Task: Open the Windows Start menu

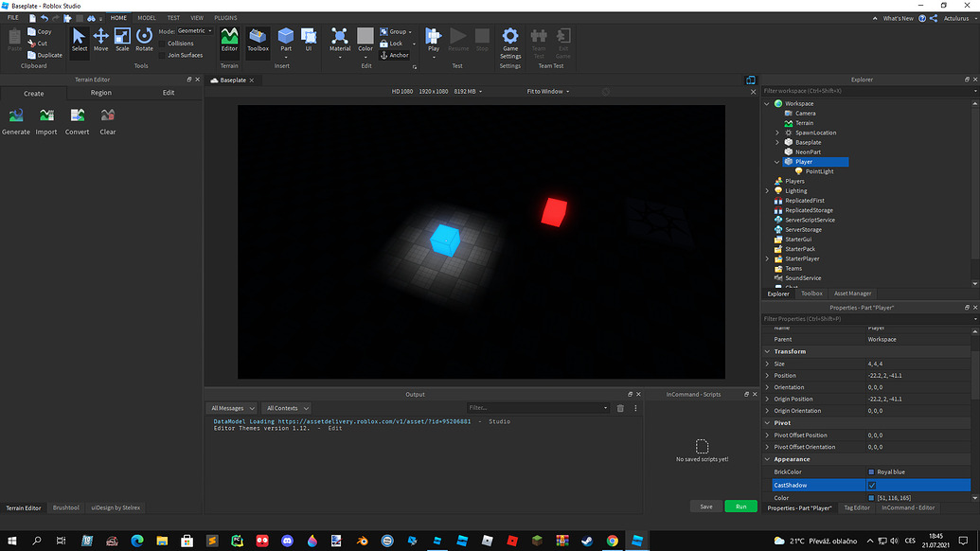Action: tap(12, 541)
